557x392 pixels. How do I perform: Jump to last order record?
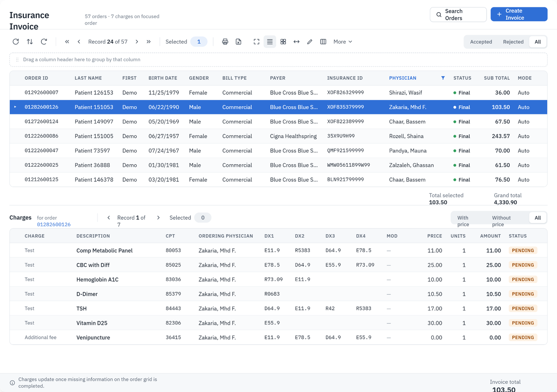point(149,42)
